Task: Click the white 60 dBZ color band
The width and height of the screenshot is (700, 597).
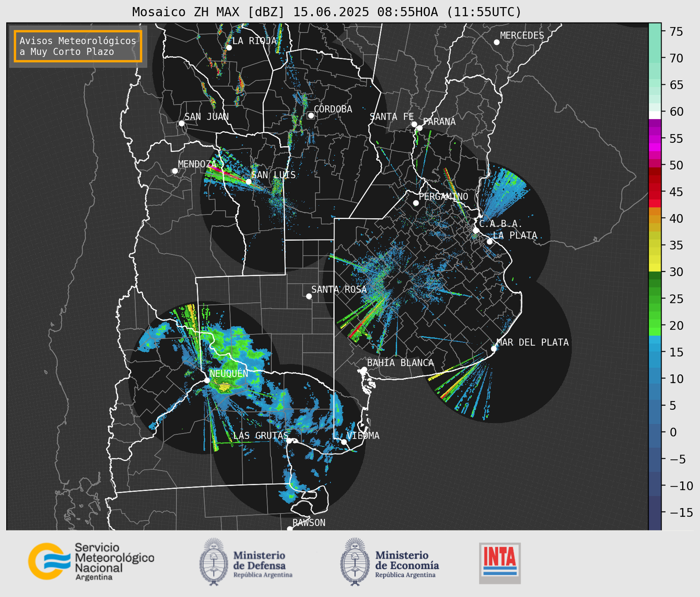Action: pos(655,115)
